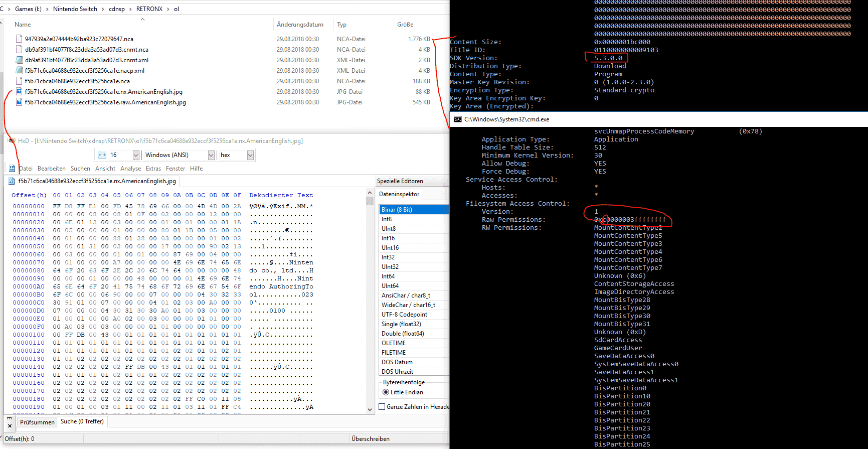868x449 pixels.
Task: Open Dateninspektor tab
Action: coord(399,194)
